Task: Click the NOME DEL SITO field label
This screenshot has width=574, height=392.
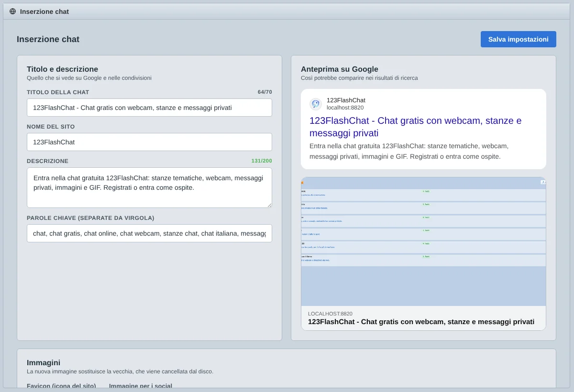Action: coord(51,127)
